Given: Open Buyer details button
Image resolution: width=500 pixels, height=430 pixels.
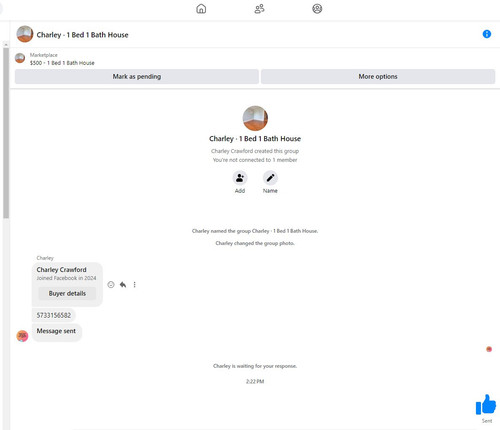Looking at the screenshot, I should click(x=67, y=294).
